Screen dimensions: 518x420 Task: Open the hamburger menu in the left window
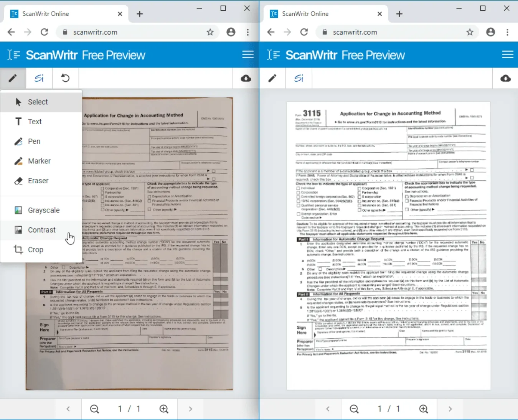coord(248,54)
